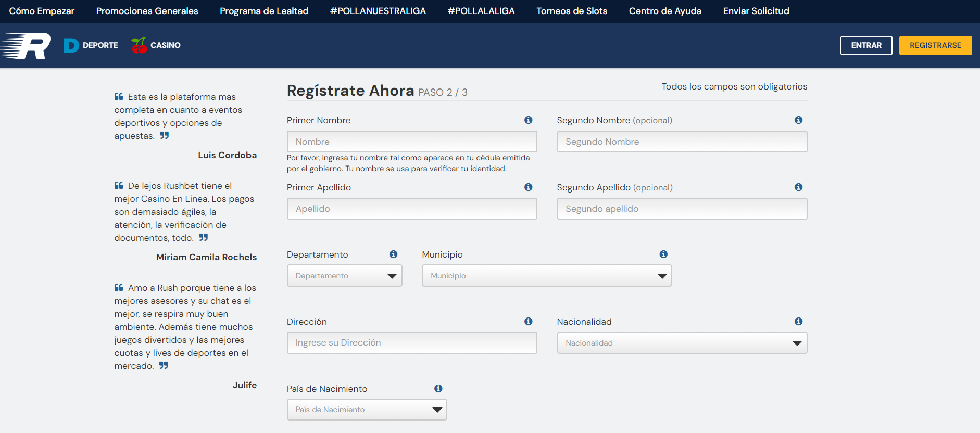Screen dimensions: 980x433
Task: Open #POLLANUESTRALIGA menu item
Action: tap(378, 11)
